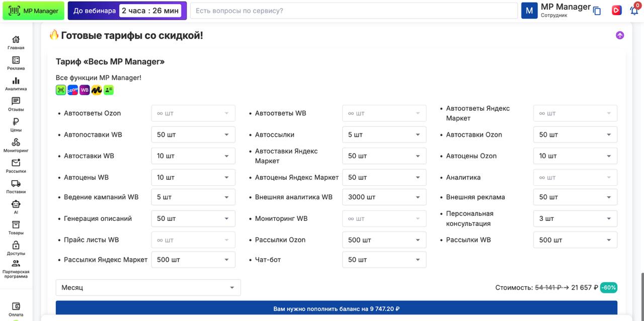Open Партнерская программа in the sidebar

tap(16, 269)
